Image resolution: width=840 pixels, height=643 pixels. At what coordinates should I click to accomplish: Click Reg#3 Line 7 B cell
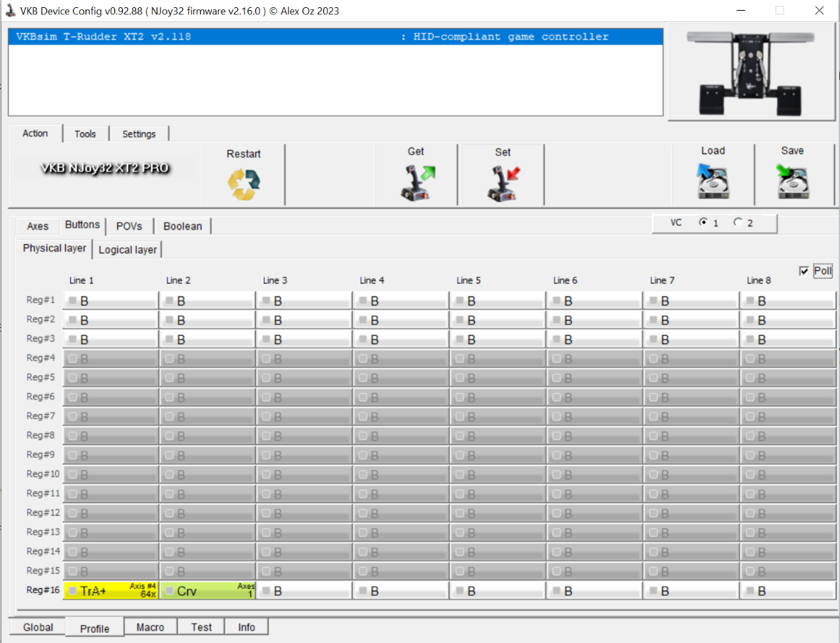pos(691,339)
